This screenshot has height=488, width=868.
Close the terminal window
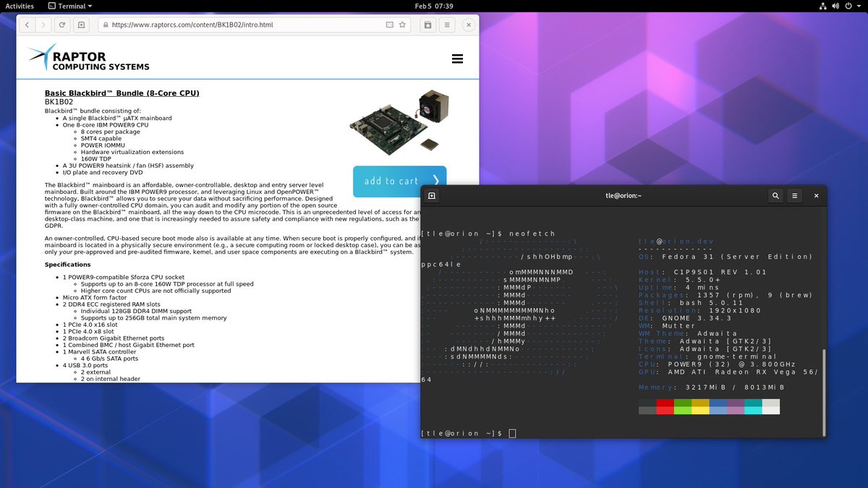coord(816,195)
